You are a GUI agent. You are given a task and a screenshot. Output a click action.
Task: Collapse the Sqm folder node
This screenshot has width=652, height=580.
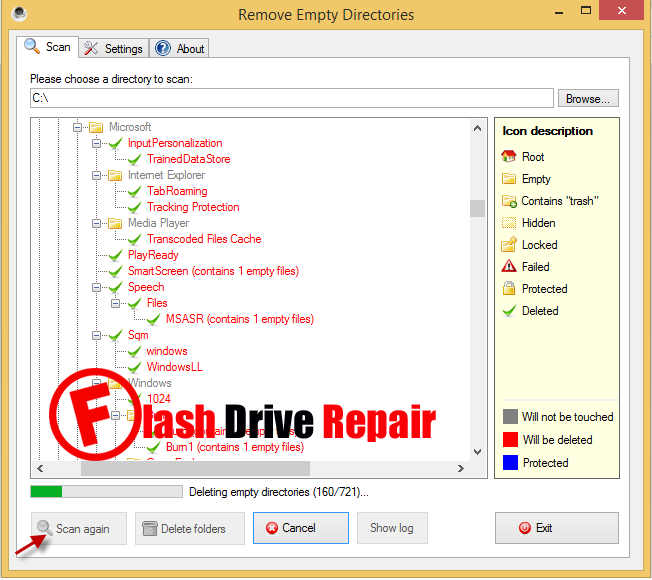(96, 336)
